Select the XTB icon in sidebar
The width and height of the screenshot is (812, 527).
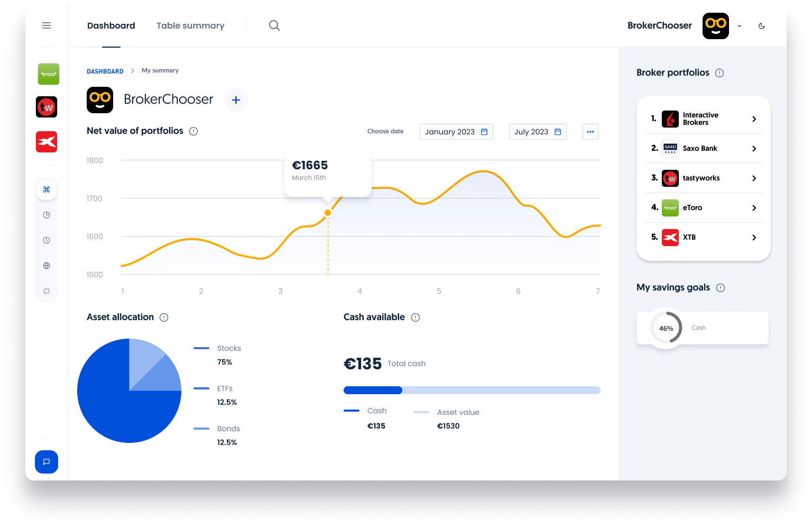(47, 142)
